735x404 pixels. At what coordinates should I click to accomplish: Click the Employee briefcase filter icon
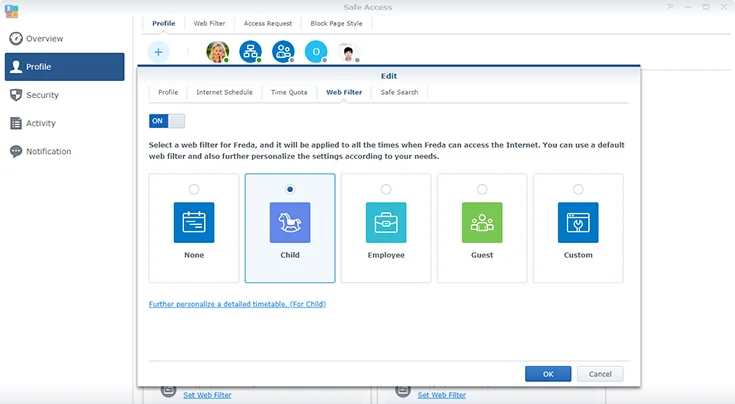386,223
